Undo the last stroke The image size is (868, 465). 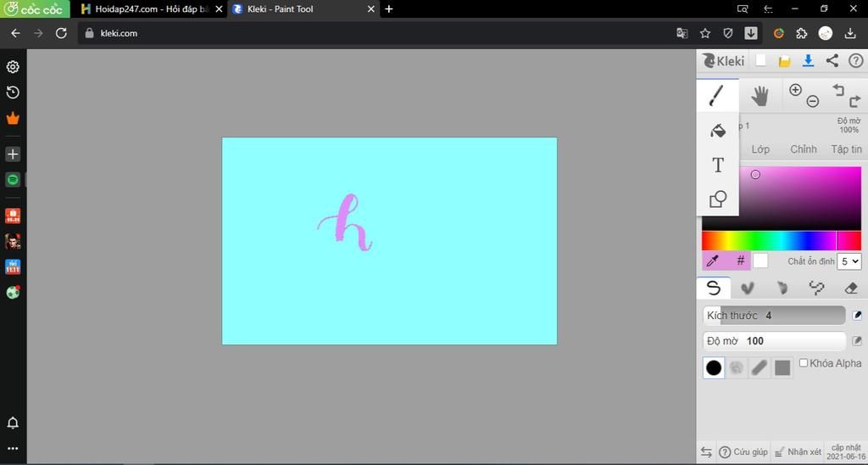click(838, 90)
